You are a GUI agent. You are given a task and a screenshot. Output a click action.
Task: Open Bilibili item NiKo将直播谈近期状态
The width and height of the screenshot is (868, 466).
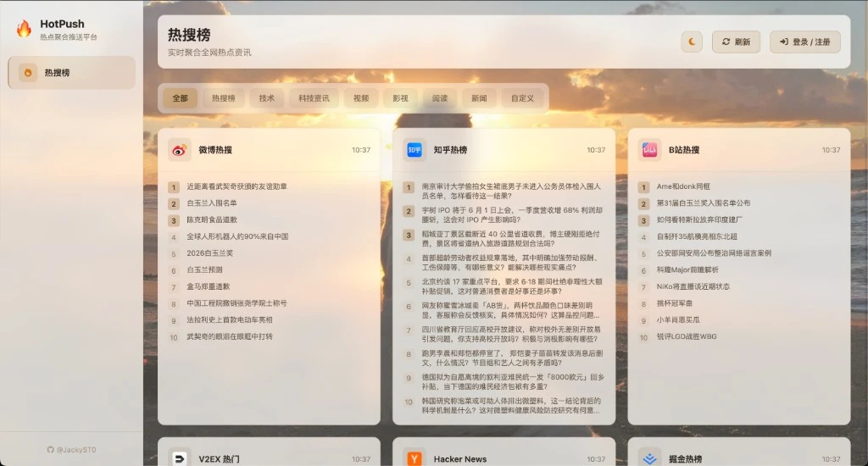point(693,286)
